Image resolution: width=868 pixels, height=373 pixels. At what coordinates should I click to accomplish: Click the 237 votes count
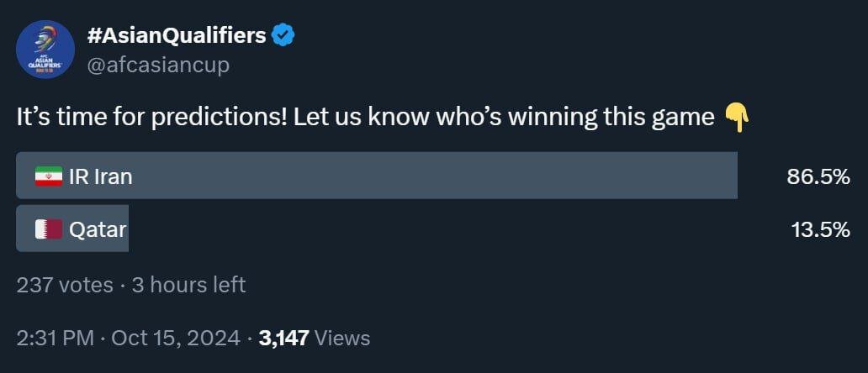click(65, 285)
